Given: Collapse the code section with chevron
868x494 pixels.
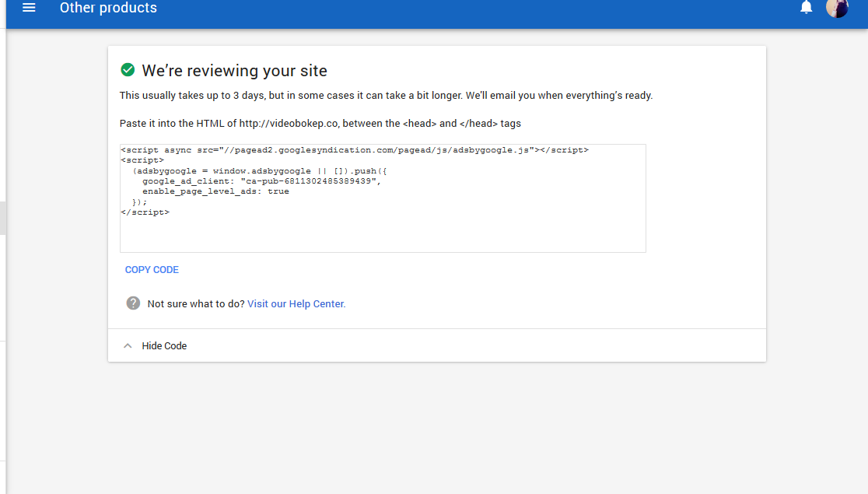Looking at the screenshot, I should tap(128, 345).
